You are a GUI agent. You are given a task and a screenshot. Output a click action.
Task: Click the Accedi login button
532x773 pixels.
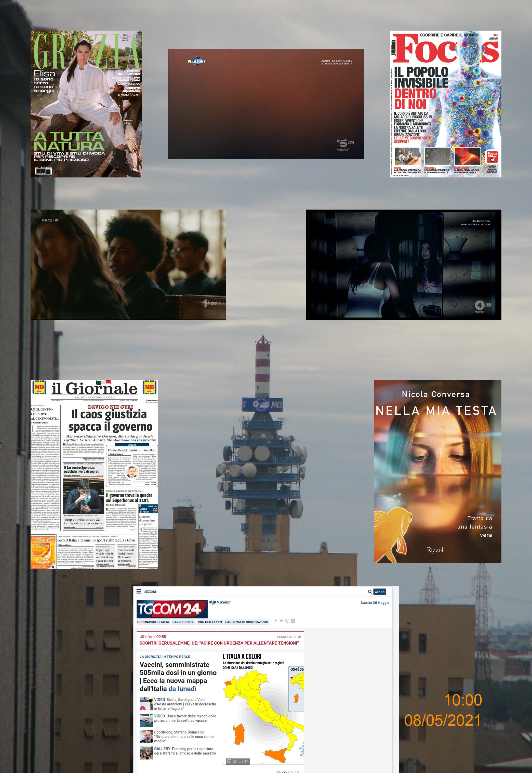click(x=380, y=591)
